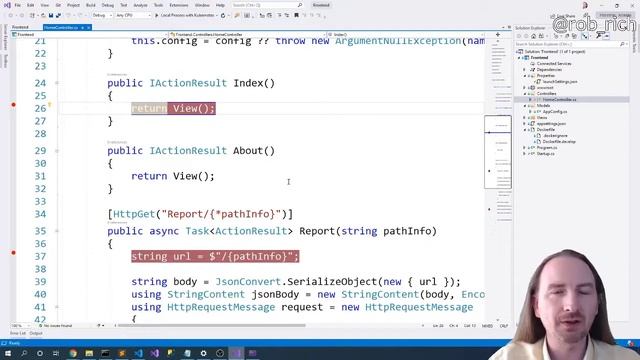
Task: Click the editor split view button
Action: (x=498, y=35)
